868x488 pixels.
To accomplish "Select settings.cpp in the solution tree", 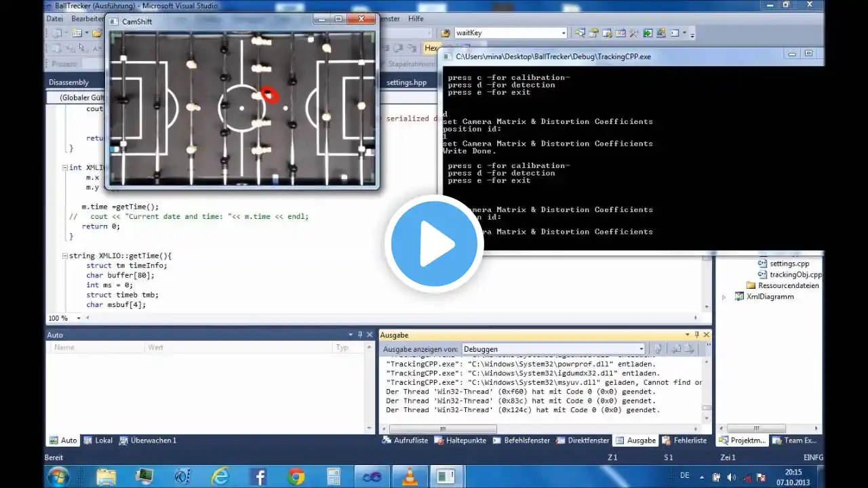I will (x=783, y=264).
